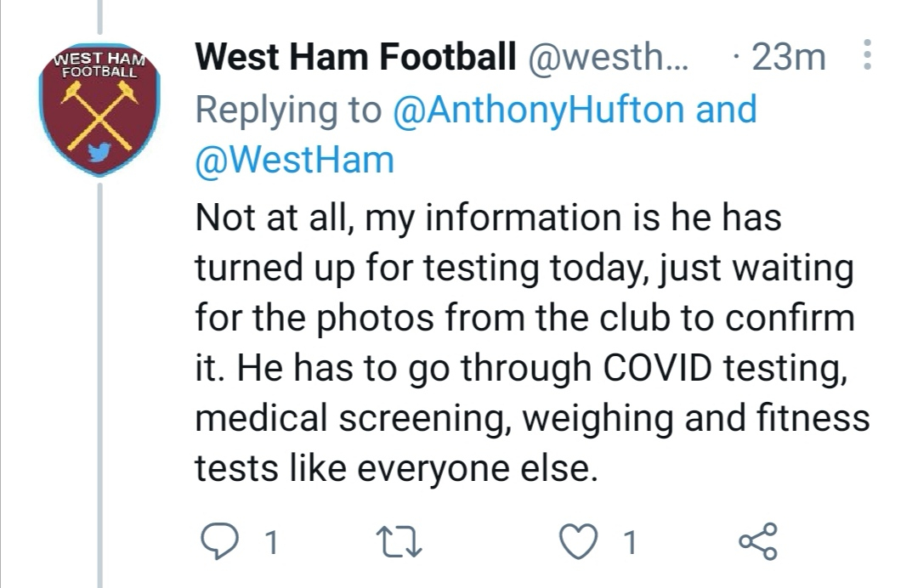
Task: Open the three-dot more options menu
Action: [x=867, y=57]
